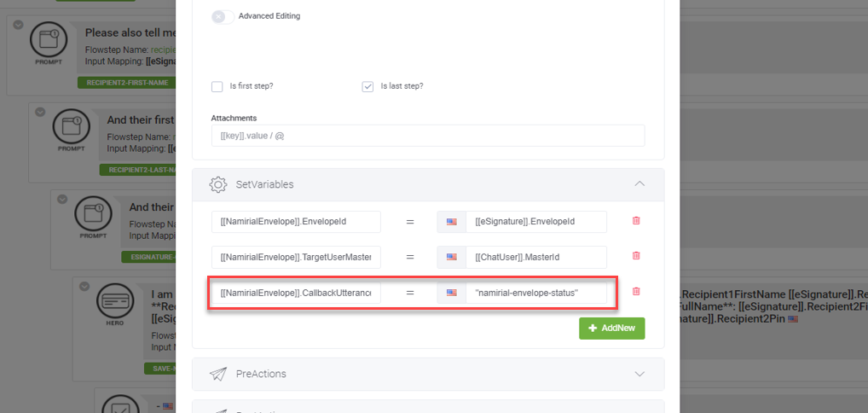Click the SetVariables section title
This screenshot has height=413, width=868.
click(264, 184)
